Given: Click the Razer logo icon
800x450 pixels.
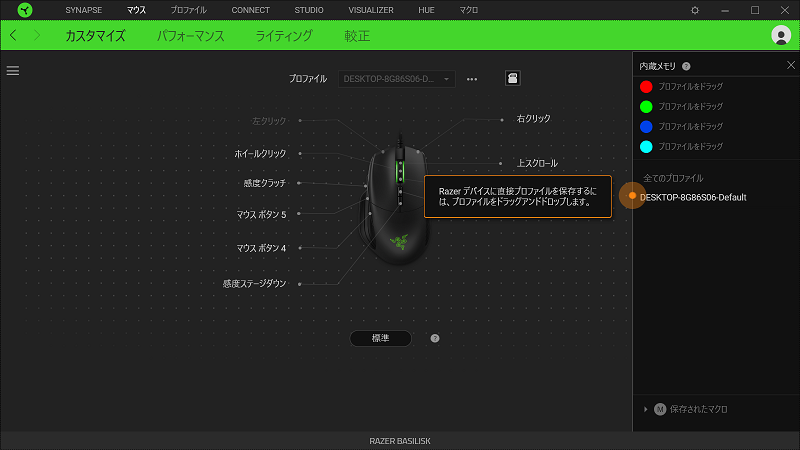Looking at the screenshot, I should point(24,10).
